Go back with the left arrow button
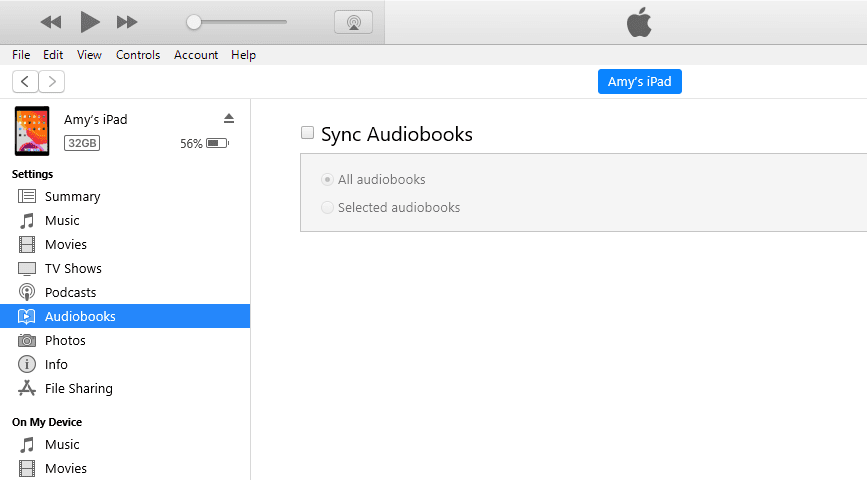Screen dimensions: 867x480 [25, 82]
